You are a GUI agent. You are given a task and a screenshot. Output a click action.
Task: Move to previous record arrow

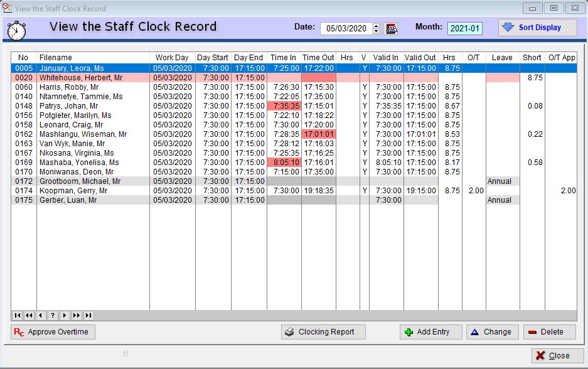click(x=41, y=315)
